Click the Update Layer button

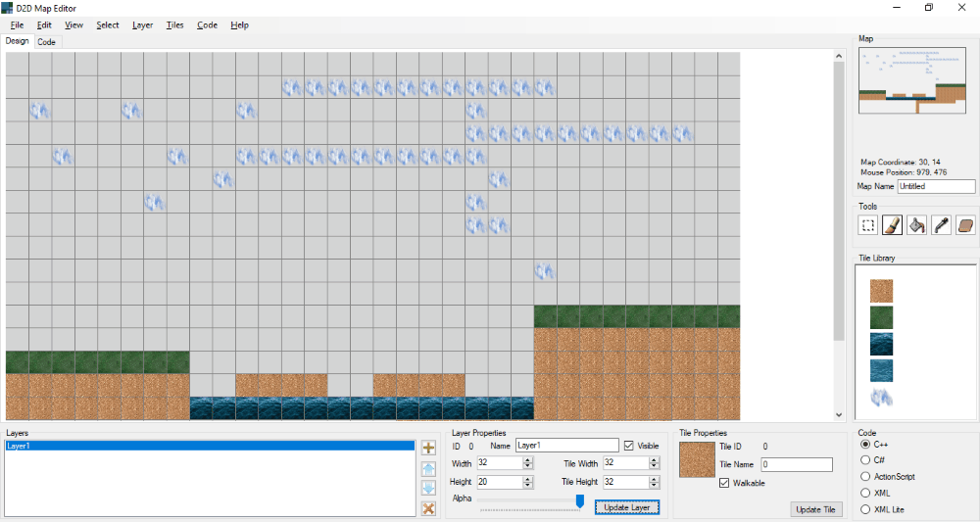[x=627, y=507]
